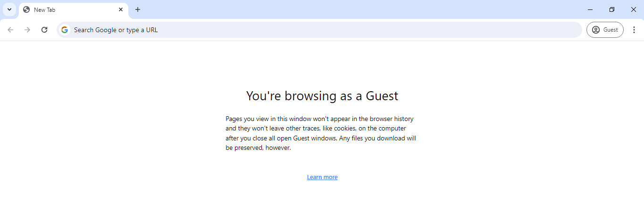Focus the Search Google or type a URL field
Image resolution: width=644 pixels, height=208 pixels.
tap(321, 30)
